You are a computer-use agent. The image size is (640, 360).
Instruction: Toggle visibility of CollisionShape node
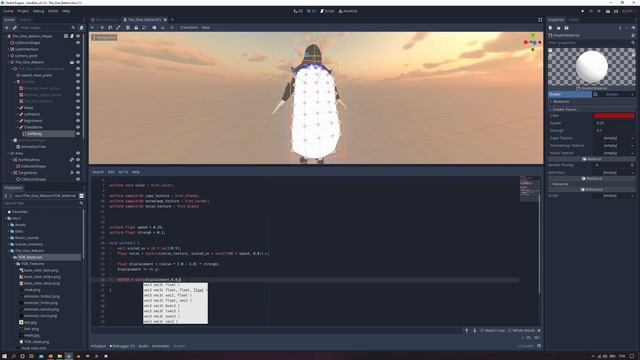tap(78, 42)
